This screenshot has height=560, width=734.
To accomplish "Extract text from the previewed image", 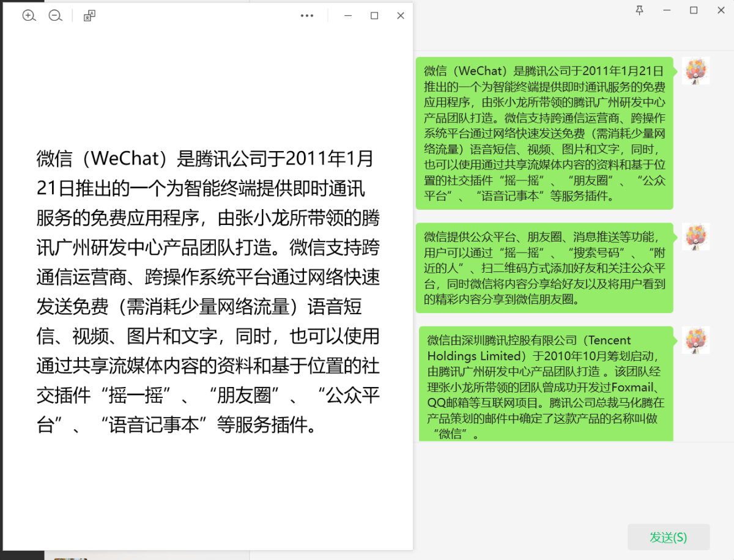I will tap(89, 15).
